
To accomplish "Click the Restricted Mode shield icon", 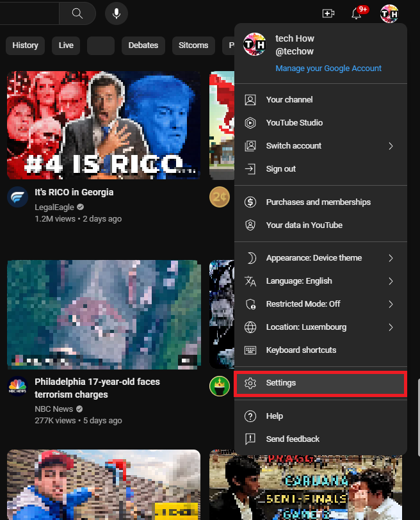I will pos(250,304).
